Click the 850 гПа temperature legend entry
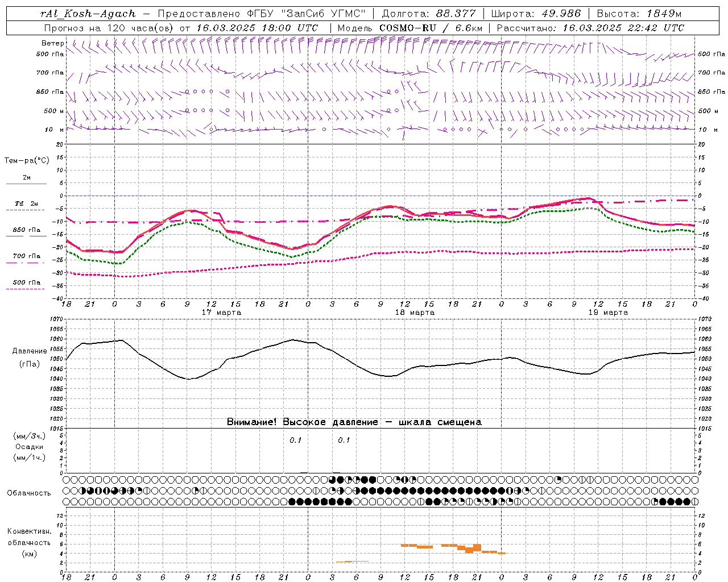 [26, 232]
